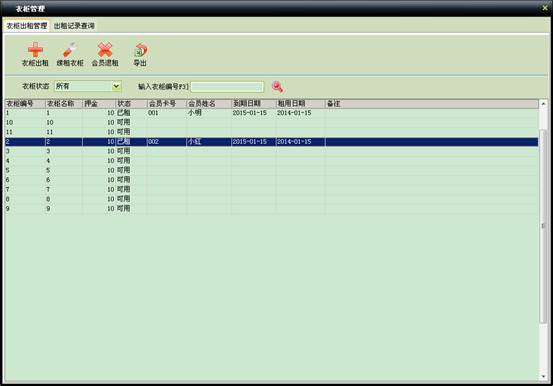This screenshot has height=386, width=553.
Task: Select card number 002 in highlighted row
Action: click(153, 142)
